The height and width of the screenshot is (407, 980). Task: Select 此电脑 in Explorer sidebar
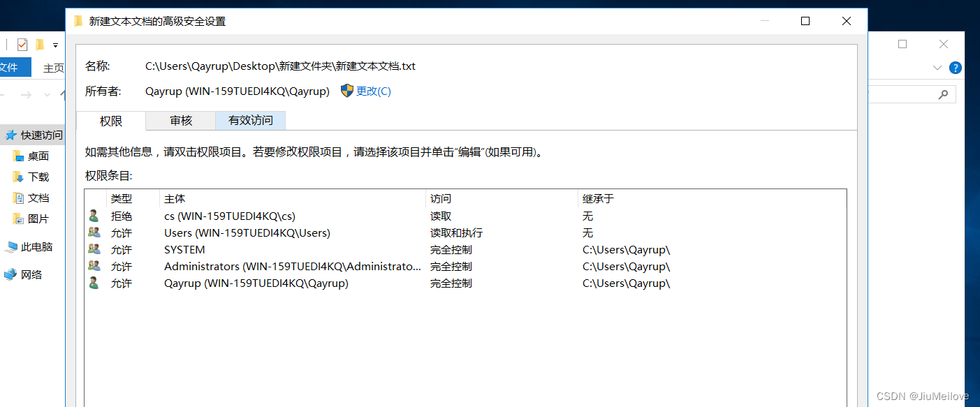[37, 247]
